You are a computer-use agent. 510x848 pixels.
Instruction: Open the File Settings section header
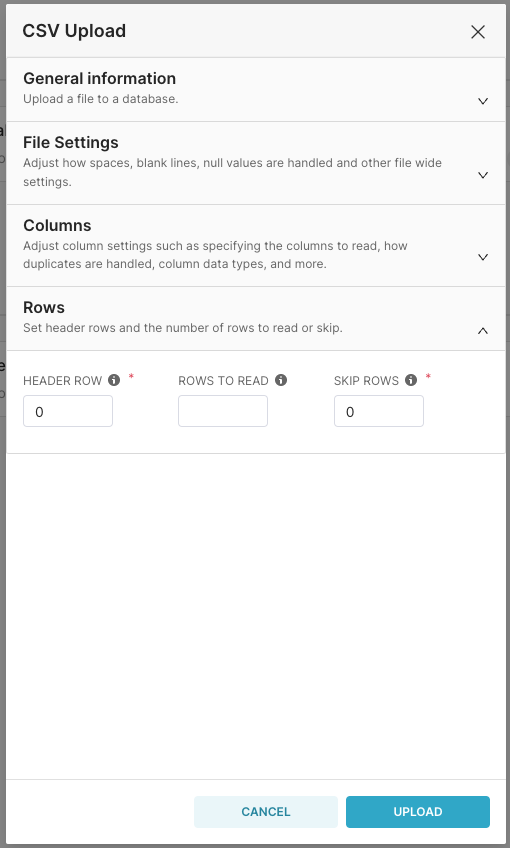[x=255, y=163]
